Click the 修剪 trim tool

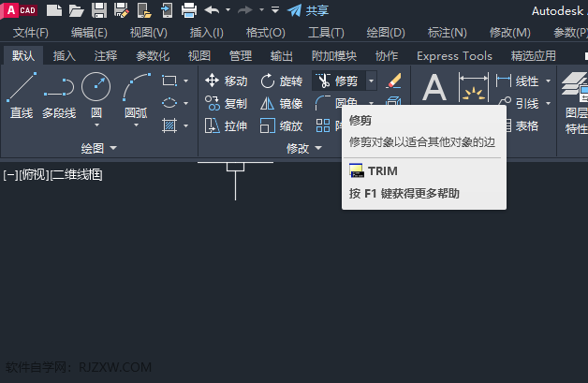click(x=338, y=81)
